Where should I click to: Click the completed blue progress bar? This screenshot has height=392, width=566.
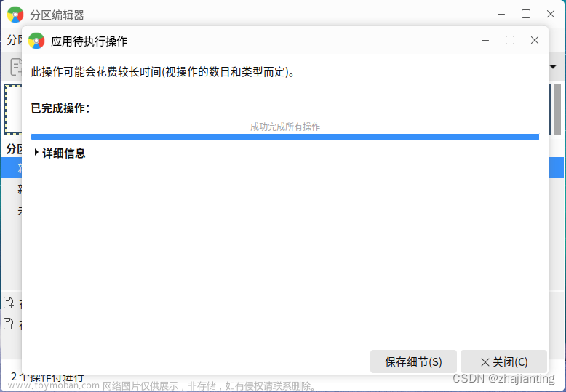(285, 137)
